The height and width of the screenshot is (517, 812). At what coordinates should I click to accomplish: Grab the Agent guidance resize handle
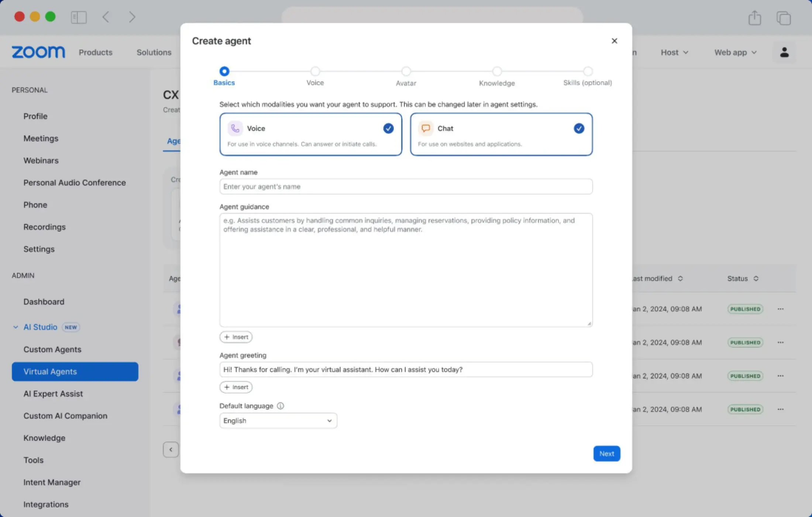pos(589,323)
